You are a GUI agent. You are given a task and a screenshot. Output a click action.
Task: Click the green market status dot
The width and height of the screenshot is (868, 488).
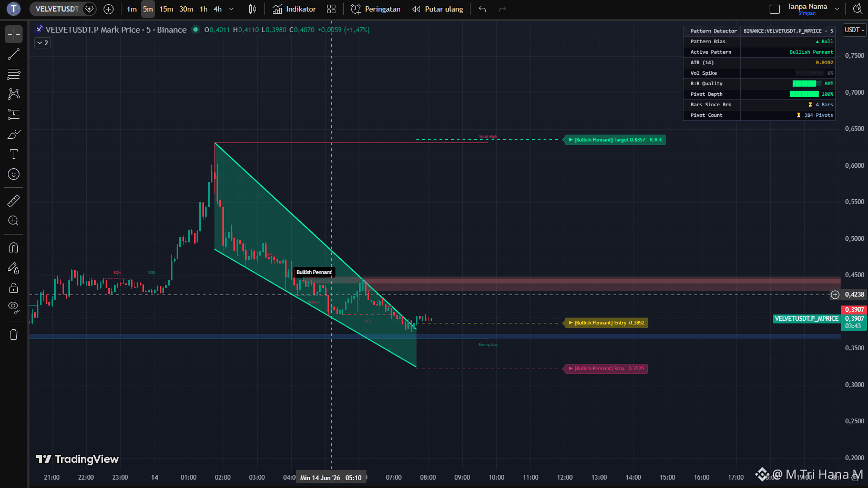pos(196,30)
